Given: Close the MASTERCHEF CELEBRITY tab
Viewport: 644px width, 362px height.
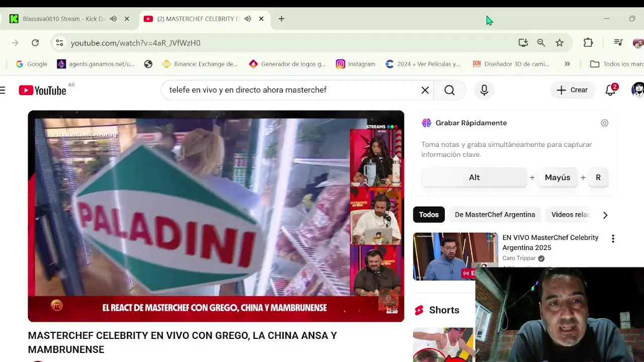Looking at the screenshot, I should 261,19.
